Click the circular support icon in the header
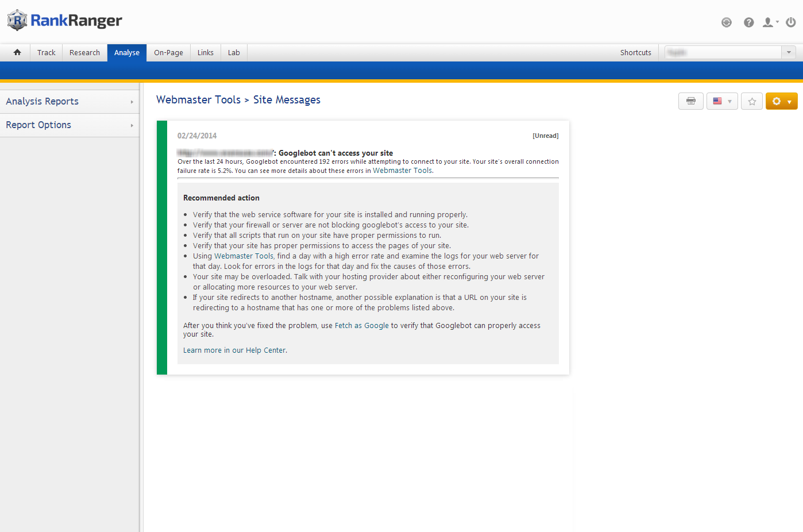 pos(727,22)
